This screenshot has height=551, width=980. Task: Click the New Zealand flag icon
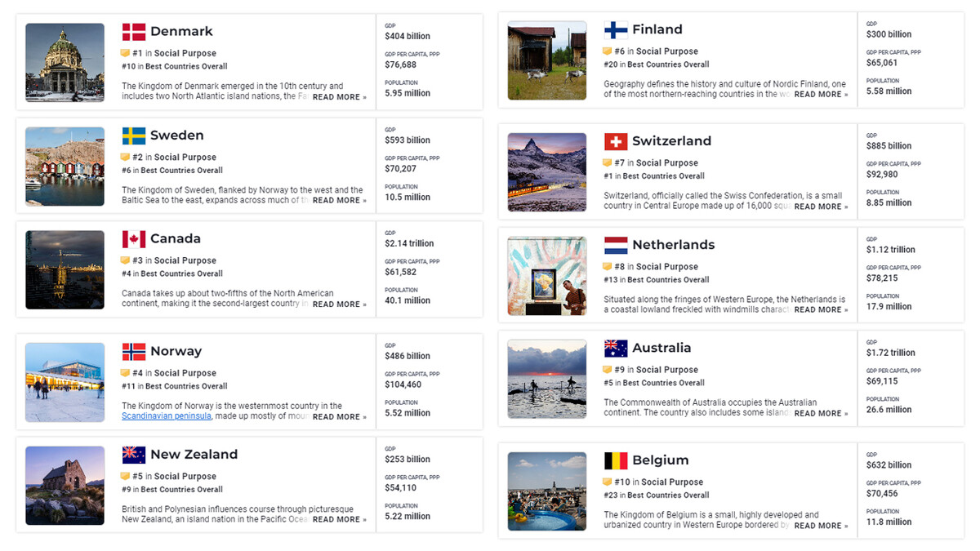pos(134,455)
